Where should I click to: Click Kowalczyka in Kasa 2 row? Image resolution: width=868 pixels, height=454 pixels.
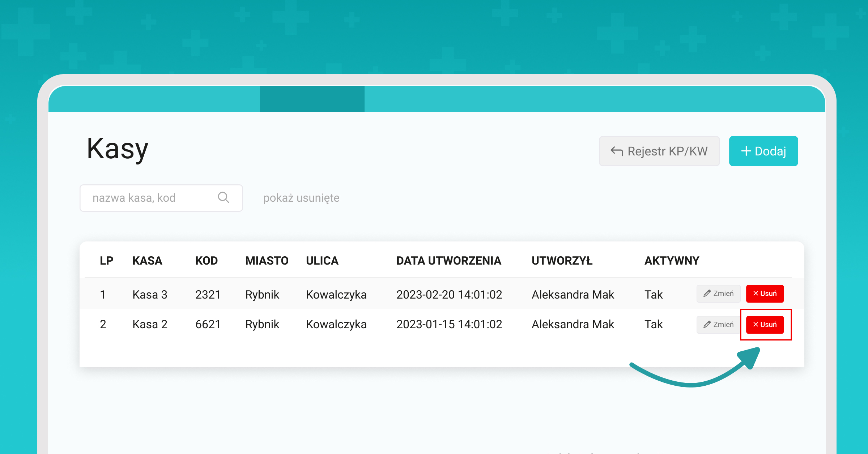point(336,324)
